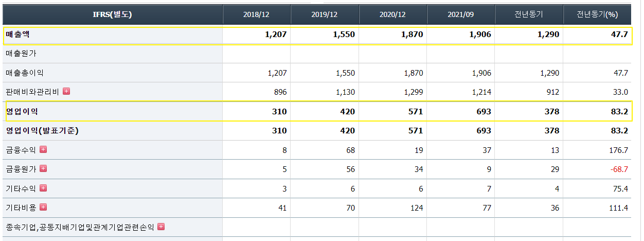
Task: Click 영업이익 value 693 for 2021/09
Action: click(484, 111)
